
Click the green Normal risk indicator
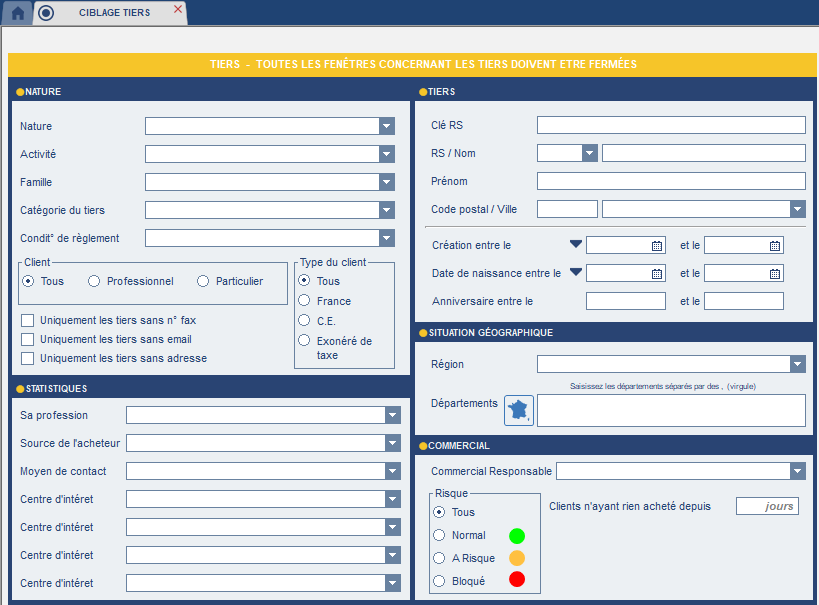(517, 536)
